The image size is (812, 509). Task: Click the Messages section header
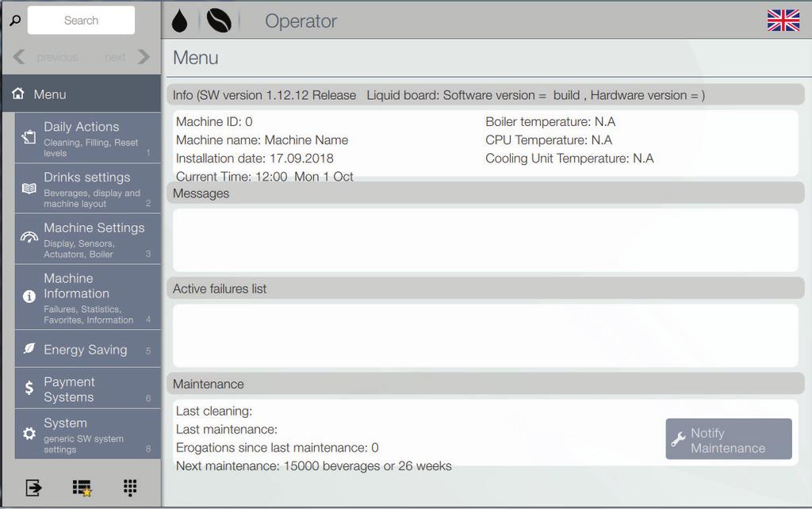click(x=485, y=193)
